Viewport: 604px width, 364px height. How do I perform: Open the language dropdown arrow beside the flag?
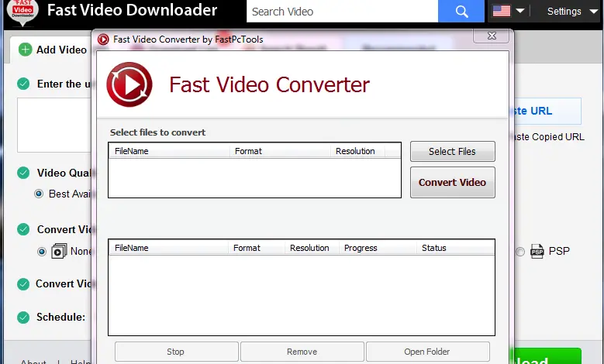click(x=520, y=11)
